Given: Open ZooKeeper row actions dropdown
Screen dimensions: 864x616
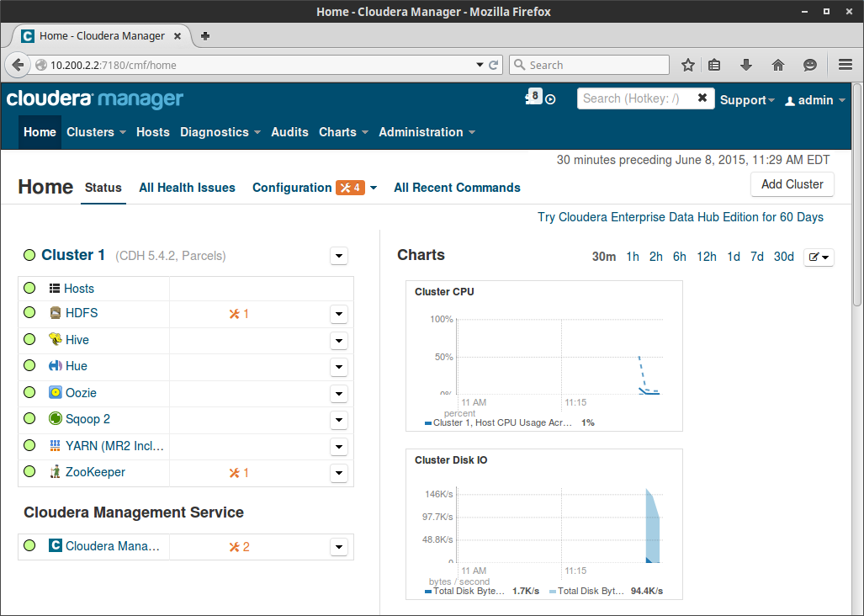Looking at the screenshot, I should [339, 473].
